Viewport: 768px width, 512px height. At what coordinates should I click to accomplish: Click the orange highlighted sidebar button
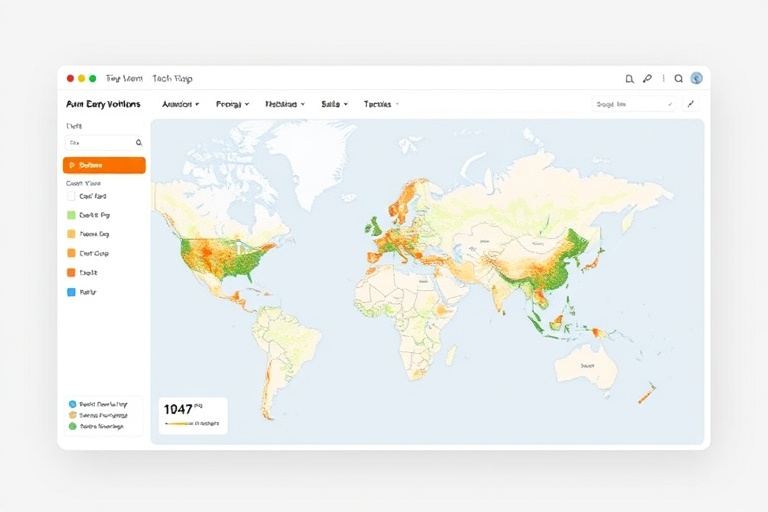[104, 165]
